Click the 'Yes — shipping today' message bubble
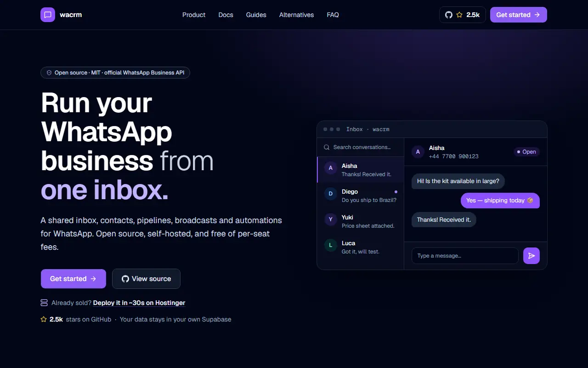Screen dimensions: 588x368 (500, 201)
